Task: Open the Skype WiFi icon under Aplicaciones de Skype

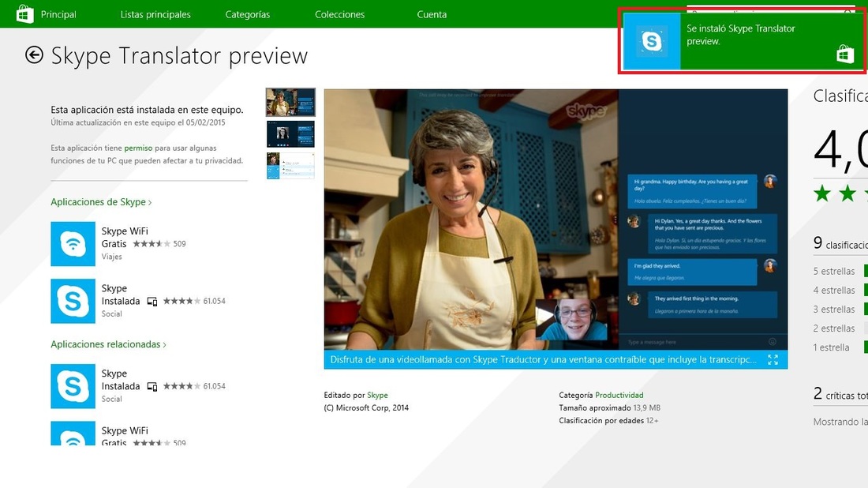Action: click(x=73, y=244)
